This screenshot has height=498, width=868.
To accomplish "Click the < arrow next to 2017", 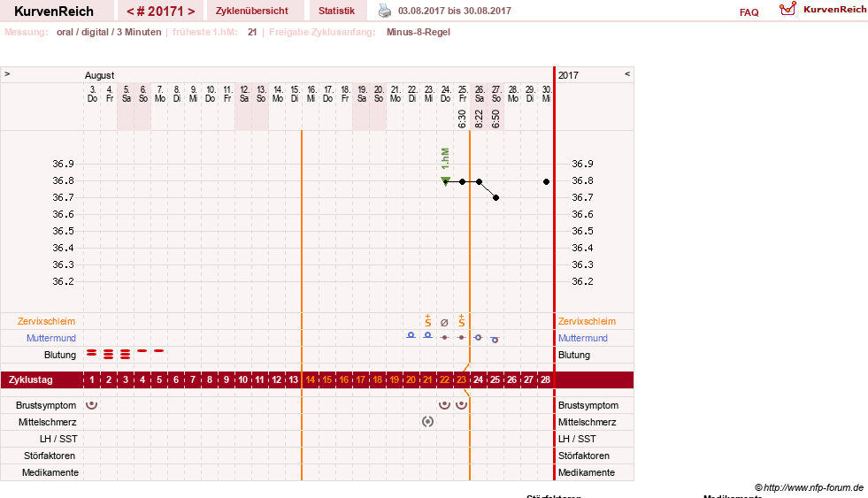I will (627, 73).
